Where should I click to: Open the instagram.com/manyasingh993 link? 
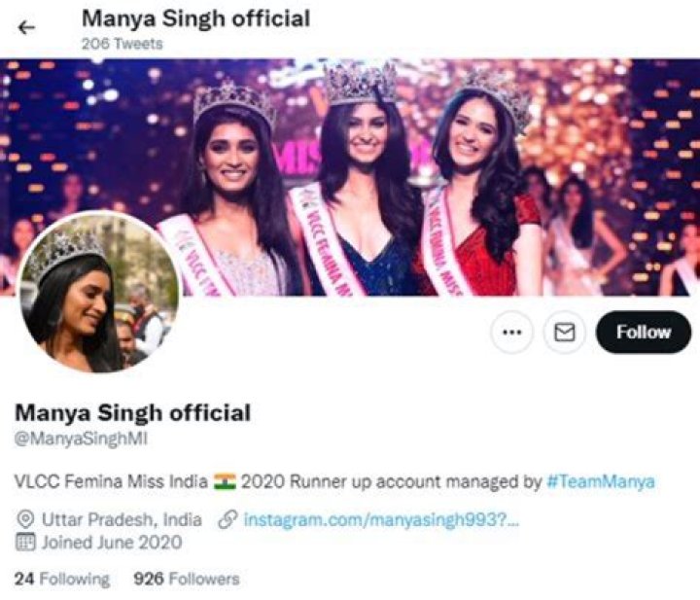click(381, 520)
